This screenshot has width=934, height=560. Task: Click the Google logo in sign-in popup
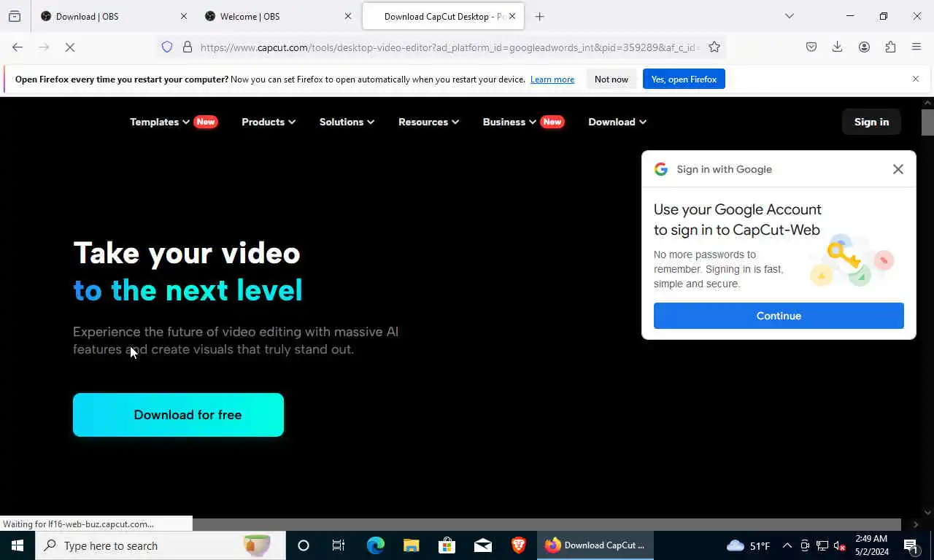pos(661,169)
